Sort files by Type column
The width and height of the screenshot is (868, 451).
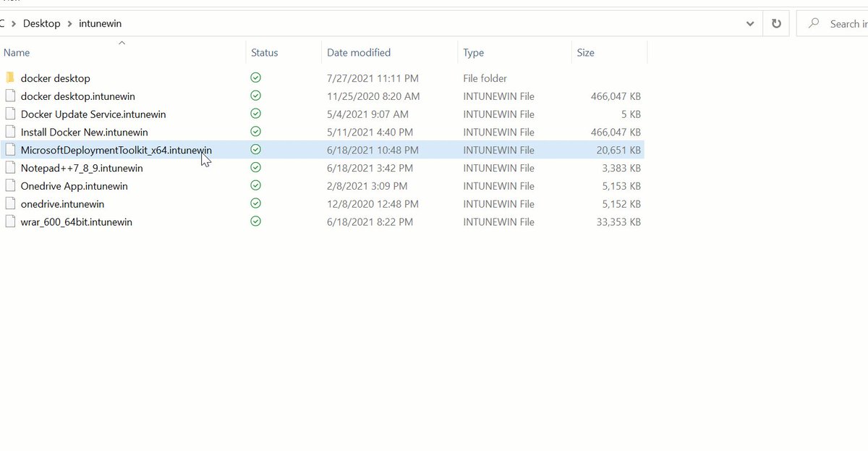[x=514, y=52]
